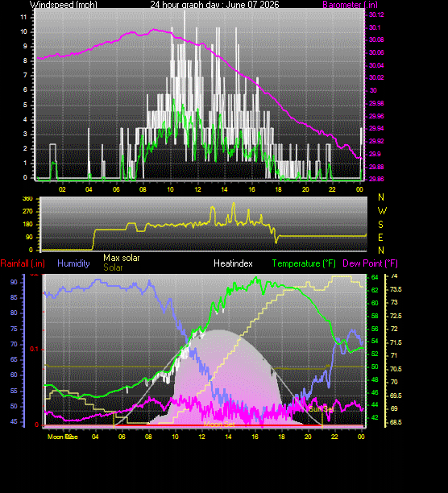Select the 68.5 dew point axis value
Viewport: 448px width, 493px height.
coord(396,422)
